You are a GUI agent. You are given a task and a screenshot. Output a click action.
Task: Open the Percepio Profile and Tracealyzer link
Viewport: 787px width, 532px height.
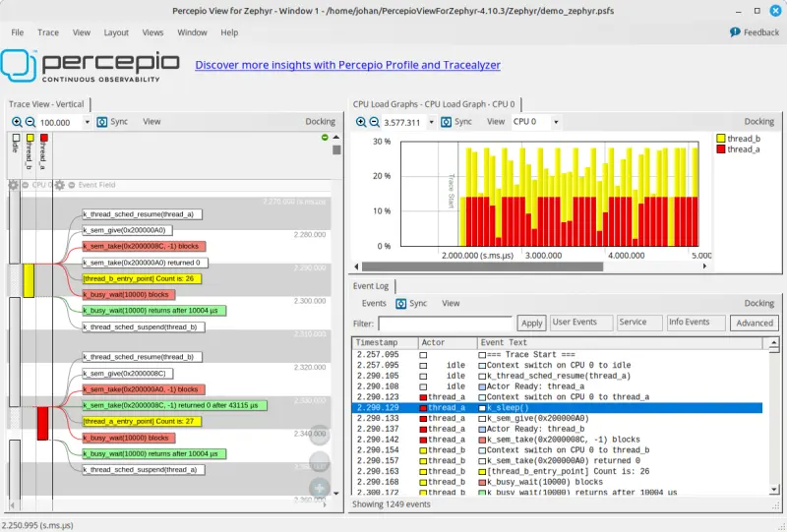coord(347,65)
